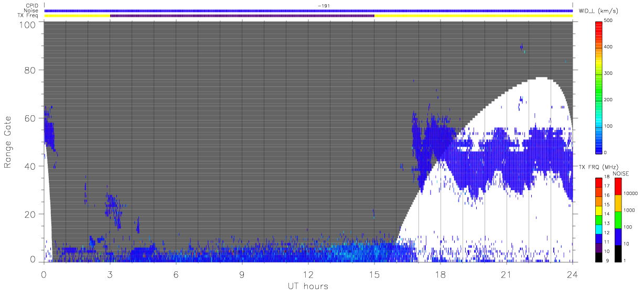
Task: Click the cyan segment in TX FRQ legend
Action: 599,229
